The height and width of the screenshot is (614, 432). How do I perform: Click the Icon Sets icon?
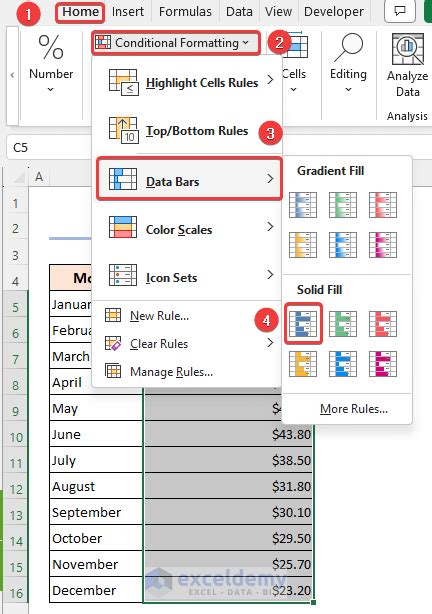[123, 275]
